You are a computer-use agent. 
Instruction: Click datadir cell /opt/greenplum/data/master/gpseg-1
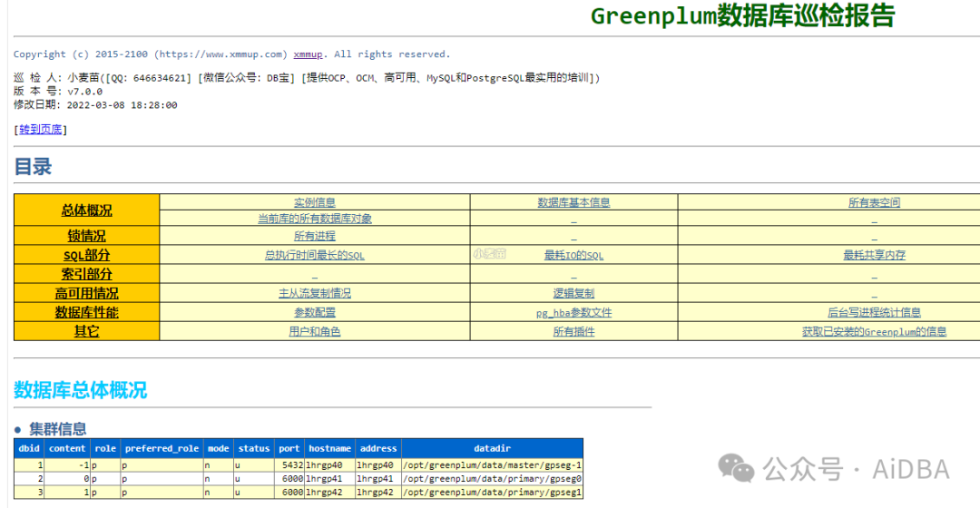tap(492, 464)
